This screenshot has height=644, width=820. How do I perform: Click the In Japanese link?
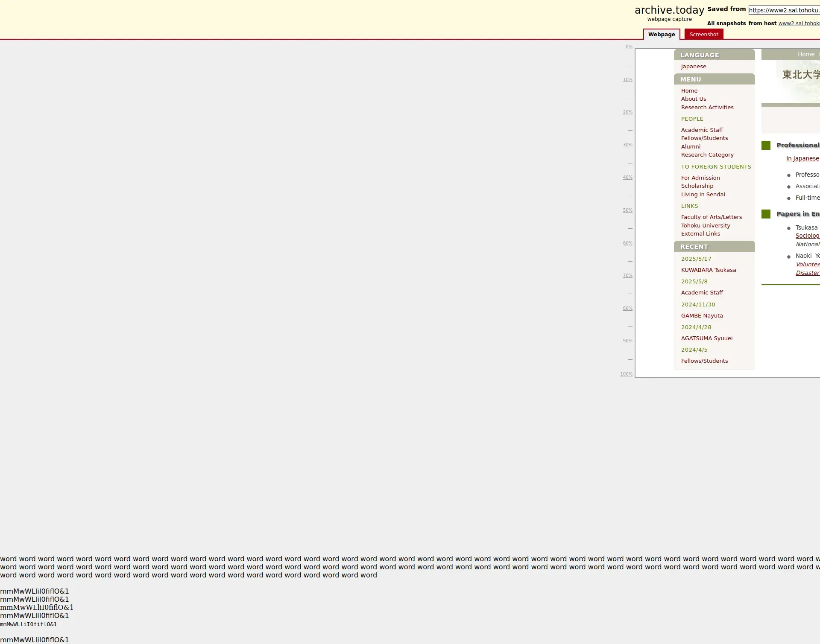click(x=802, y=159)
